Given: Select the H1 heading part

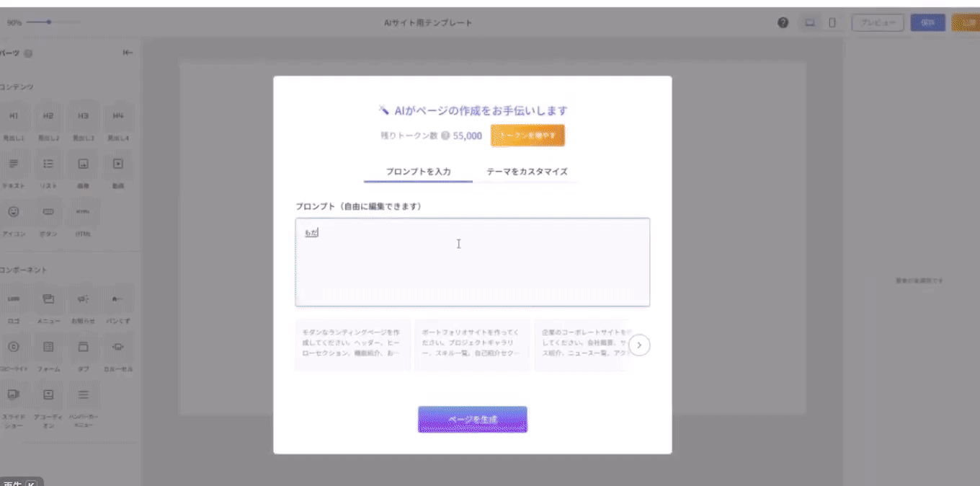Looking at the screenshot, I should pos(14,116).
